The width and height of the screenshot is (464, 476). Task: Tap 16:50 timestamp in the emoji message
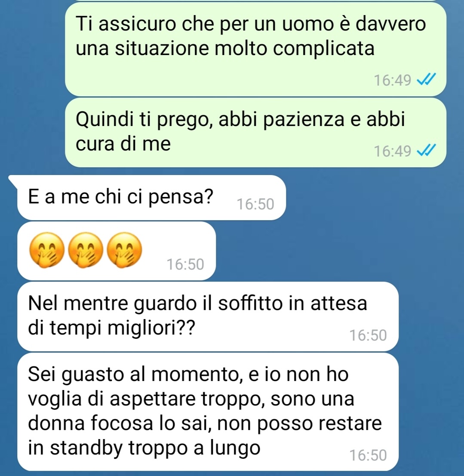(x=185, y=264)
